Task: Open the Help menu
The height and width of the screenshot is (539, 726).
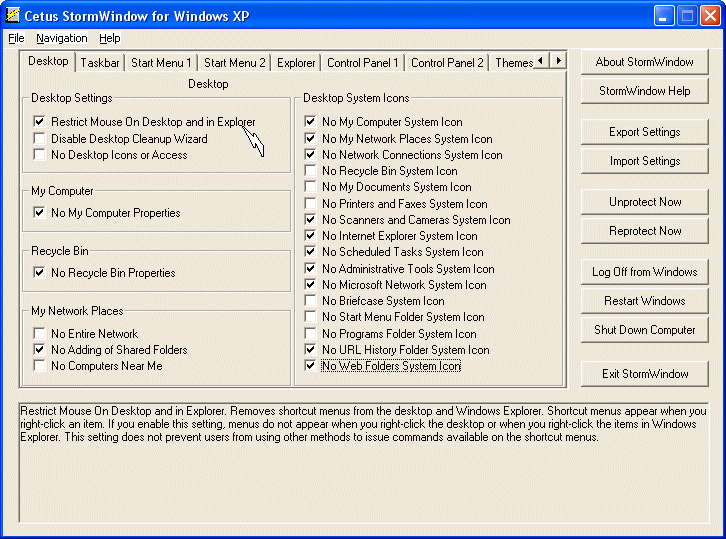Action: (x=110, y=38)
